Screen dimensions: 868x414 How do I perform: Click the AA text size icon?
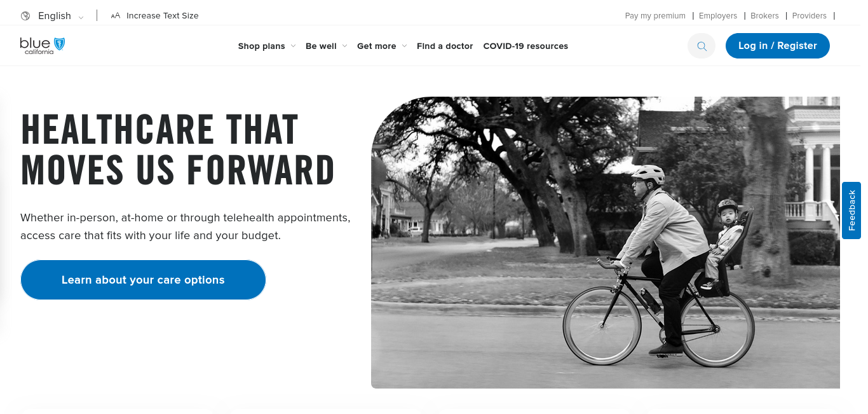[115, 16]
